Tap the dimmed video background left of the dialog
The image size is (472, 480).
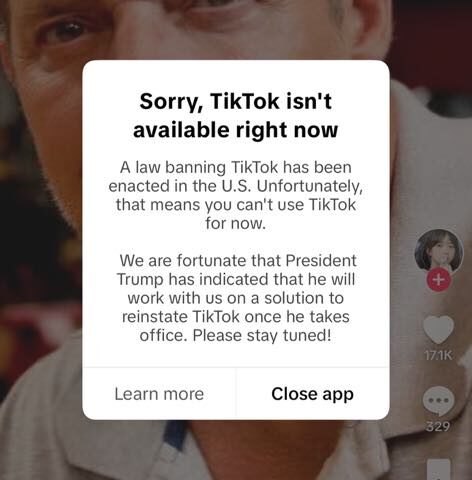pos(40,240)
